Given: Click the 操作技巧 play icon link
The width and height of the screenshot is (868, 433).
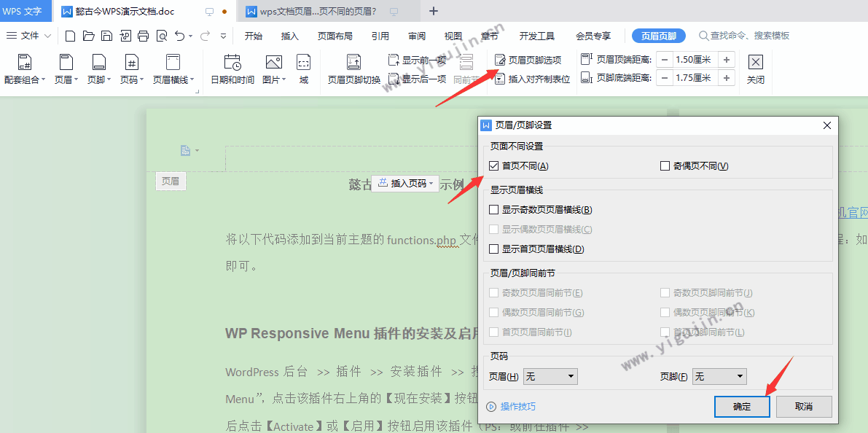Looking at the screenshot, I should (x=510, y=407).
